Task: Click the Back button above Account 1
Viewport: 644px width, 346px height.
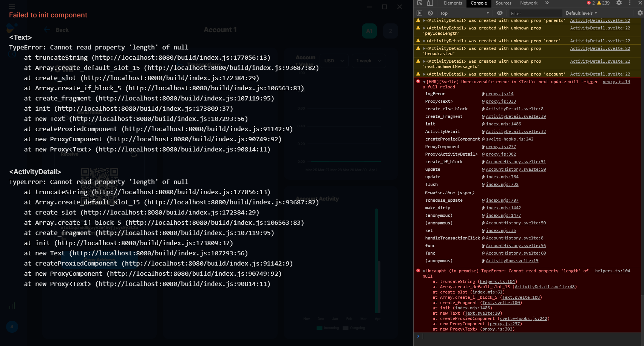Action: [57, 29]
